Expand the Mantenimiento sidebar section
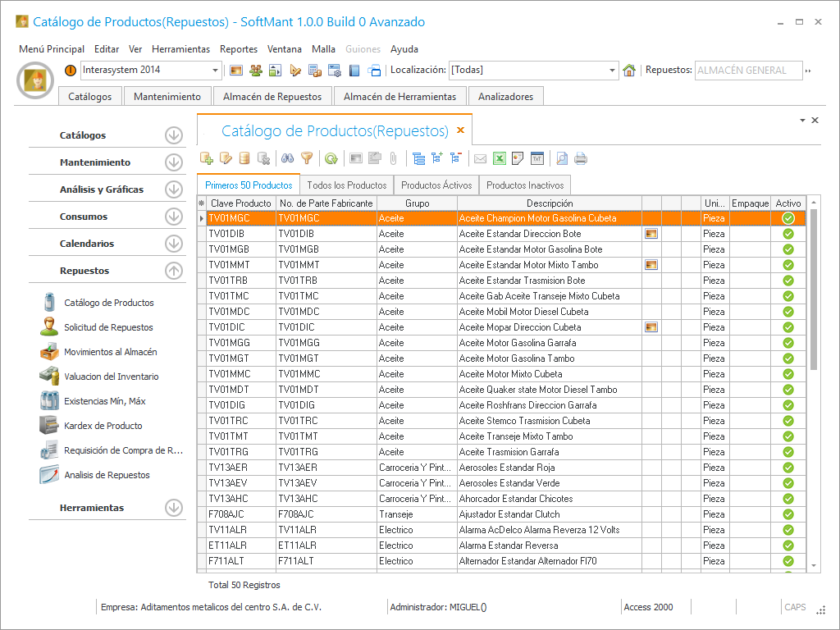The image size is (840, 630). click(173, 162)
